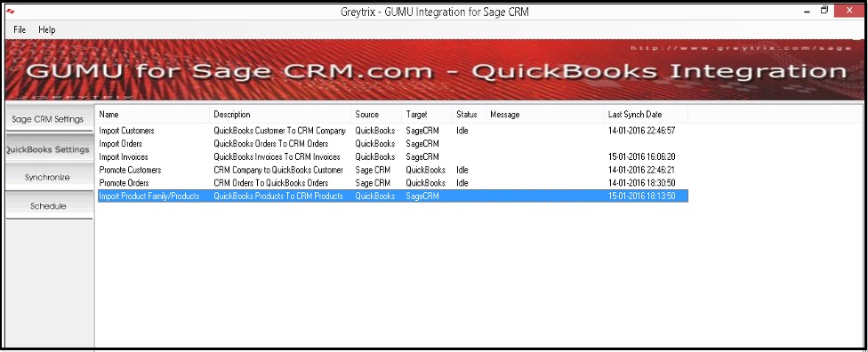Restore down the application window

point(824,11)
